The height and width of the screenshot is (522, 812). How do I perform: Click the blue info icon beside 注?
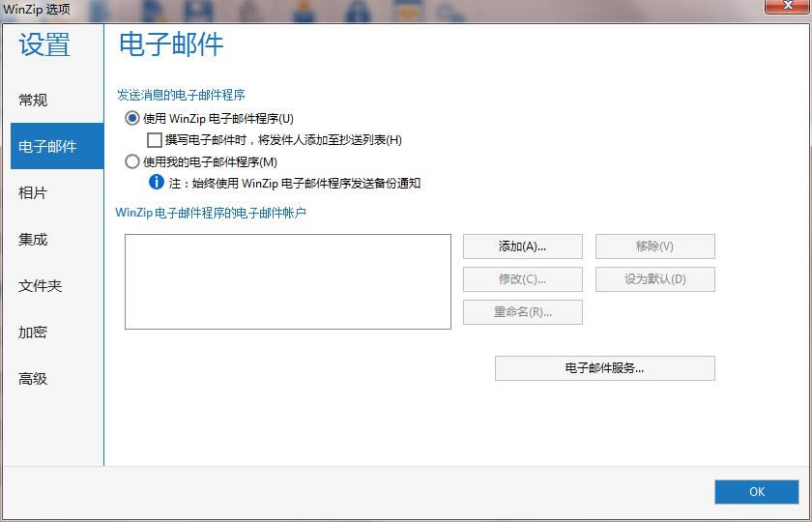(x=157, y=182)
